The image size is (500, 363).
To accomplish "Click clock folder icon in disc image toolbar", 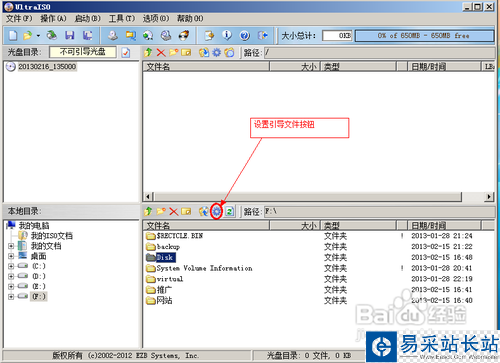I will click(229, 52).
